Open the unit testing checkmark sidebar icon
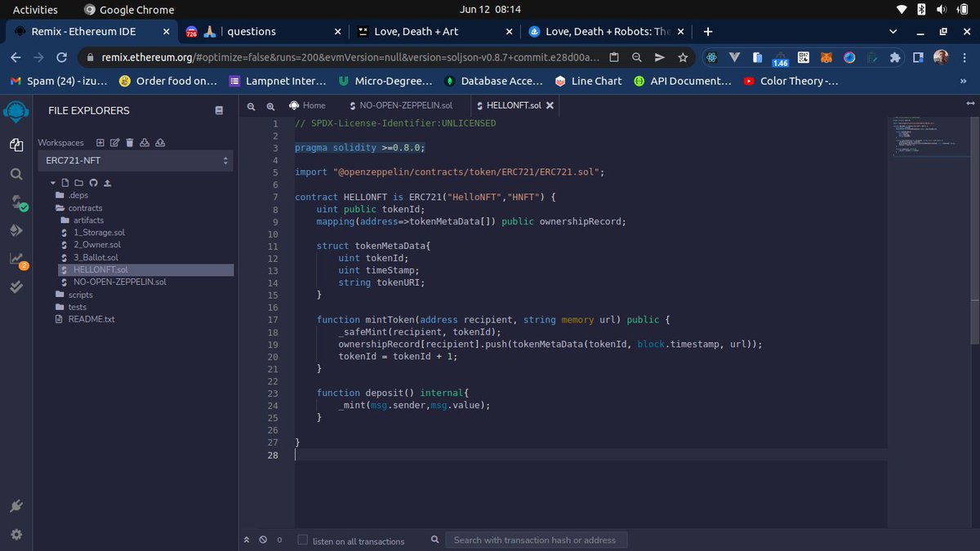 (16, 287)
